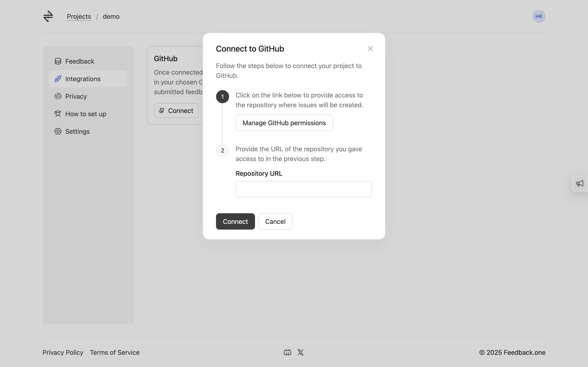This screenshot has width=588, height=367.
Task: Click the Integrations plug icon
Action: pos(58,79)
